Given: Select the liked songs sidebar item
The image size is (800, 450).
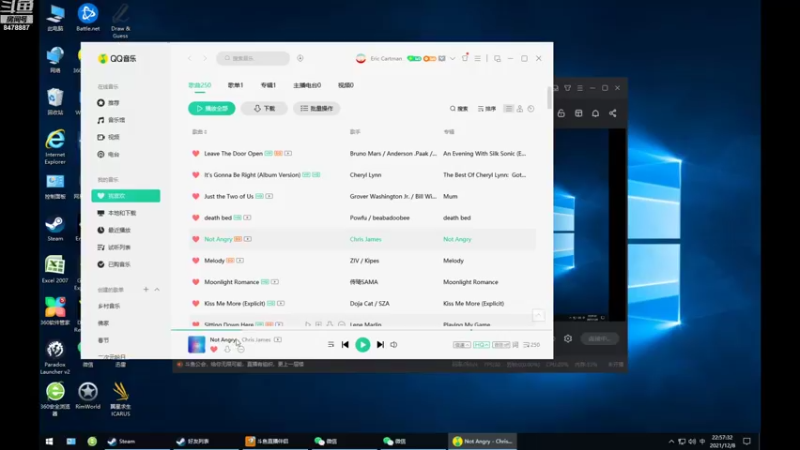Looking at the screenshot, I should (x=126, y=196).
